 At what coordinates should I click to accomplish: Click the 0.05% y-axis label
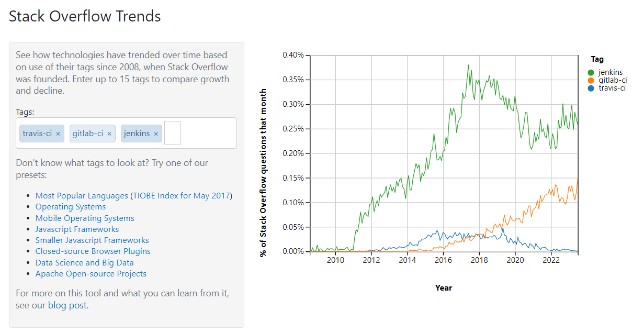[x=293, y=227]
